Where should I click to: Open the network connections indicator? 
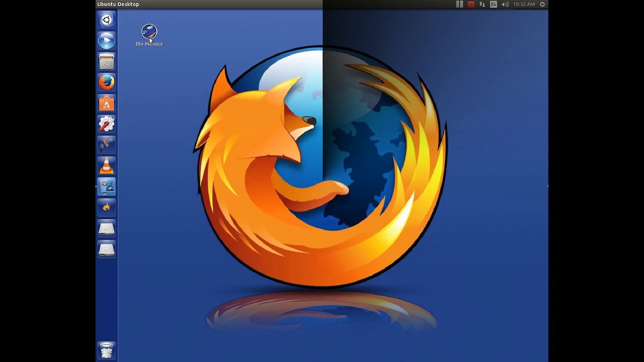(x=482, y=4)
